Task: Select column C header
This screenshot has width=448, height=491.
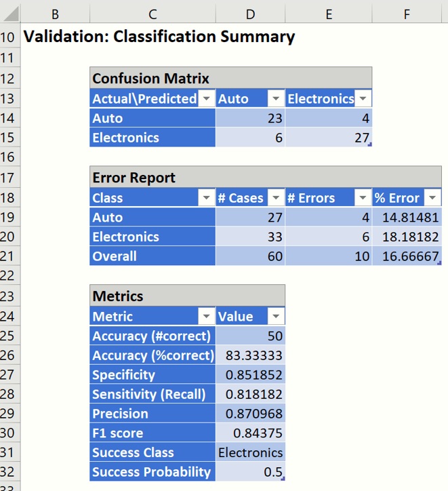Action: (x=152, y=14)
